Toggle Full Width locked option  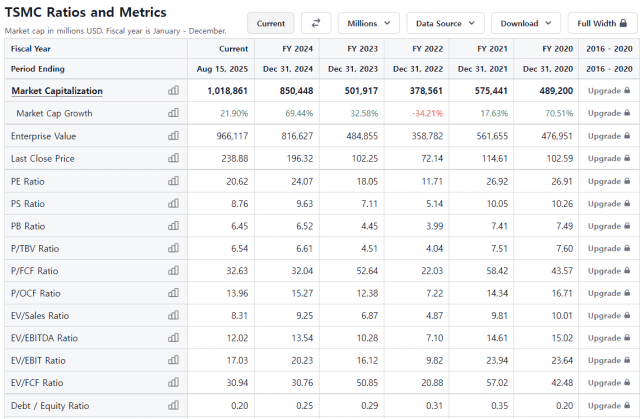[602, 23]
